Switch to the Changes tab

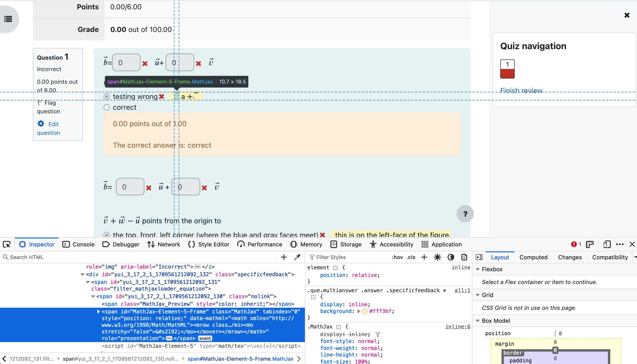pyautogui.click(x=570, y=257)
